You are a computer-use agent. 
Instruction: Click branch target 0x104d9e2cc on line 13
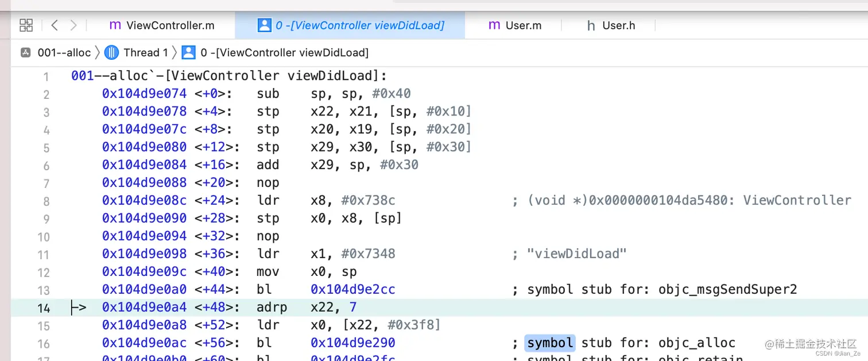pos(353,290)
